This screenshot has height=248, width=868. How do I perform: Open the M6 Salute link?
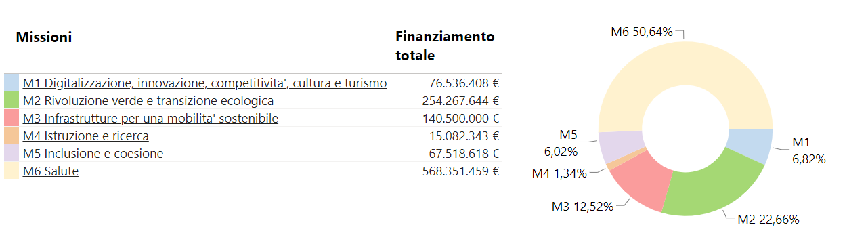[x=51, y=171]
